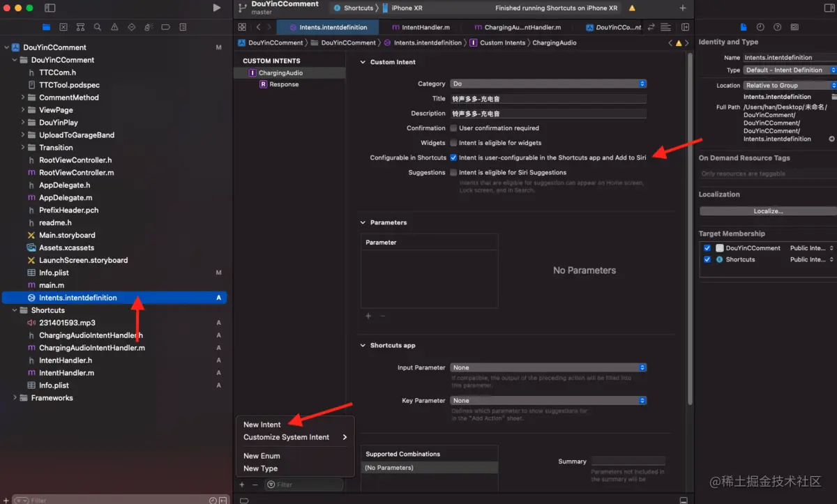Click the yellow warning indicator in status bar

(632, 8)
